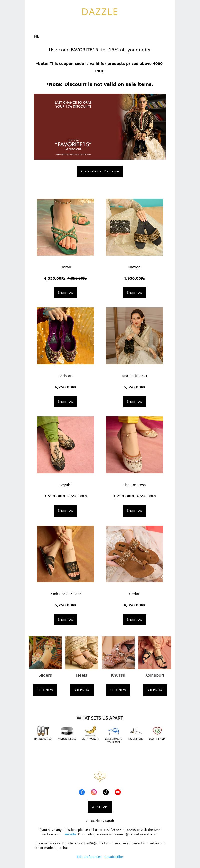Image resolution: width=200 pixels, height=868 pixels.
Task: Click the gold lotus logo icon
Action: point(100,777)
